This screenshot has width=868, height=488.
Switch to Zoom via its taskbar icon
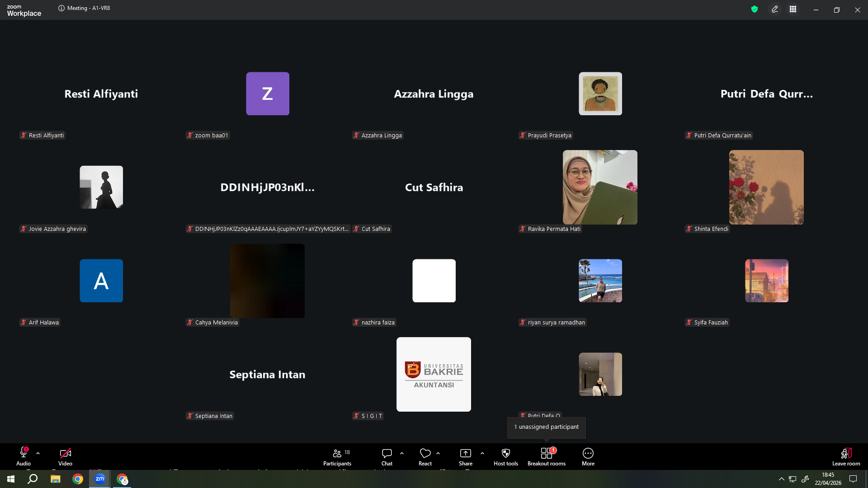[100, 479]
